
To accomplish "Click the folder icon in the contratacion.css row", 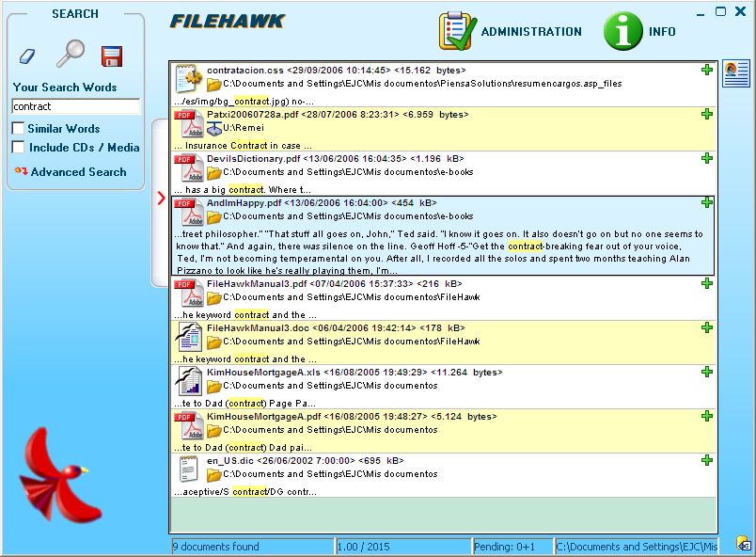I will 214,86.
